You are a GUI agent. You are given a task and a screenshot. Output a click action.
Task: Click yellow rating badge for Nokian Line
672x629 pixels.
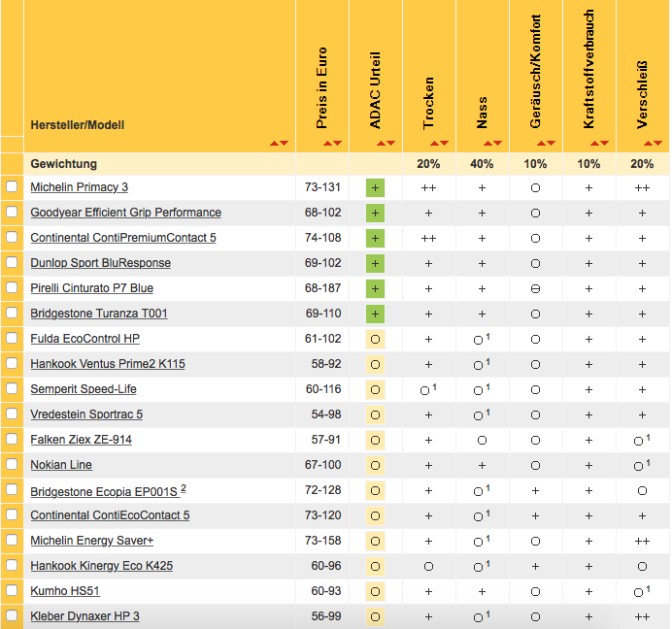point(375,465)
